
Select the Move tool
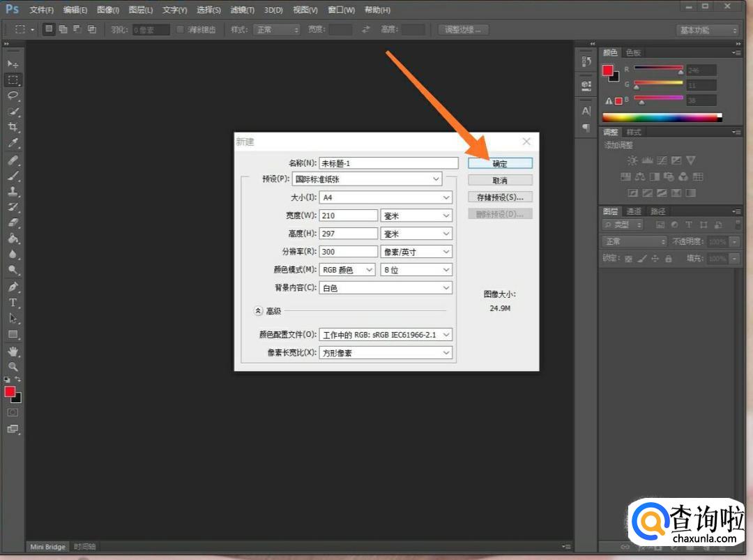[x=13, y=63]
